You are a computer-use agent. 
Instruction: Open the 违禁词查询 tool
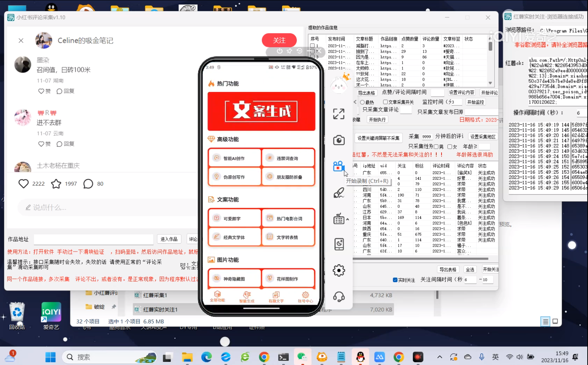tap(288, 158)
